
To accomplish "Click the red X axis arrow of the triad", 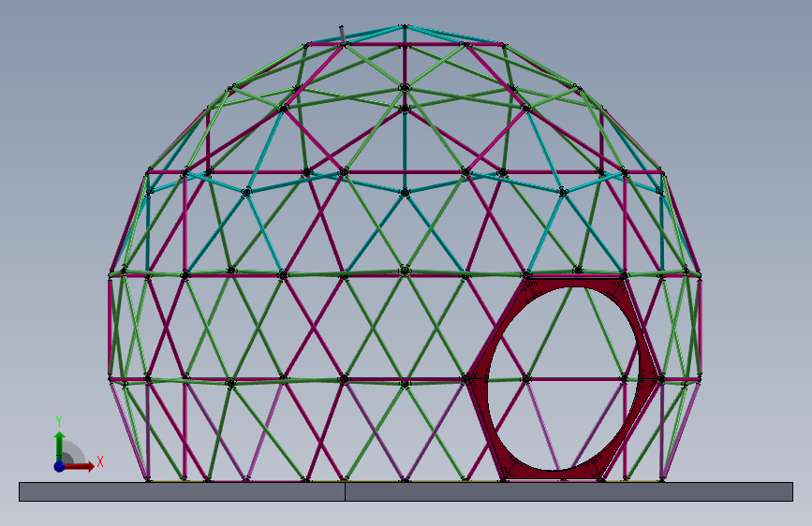I will click(81, 466).
